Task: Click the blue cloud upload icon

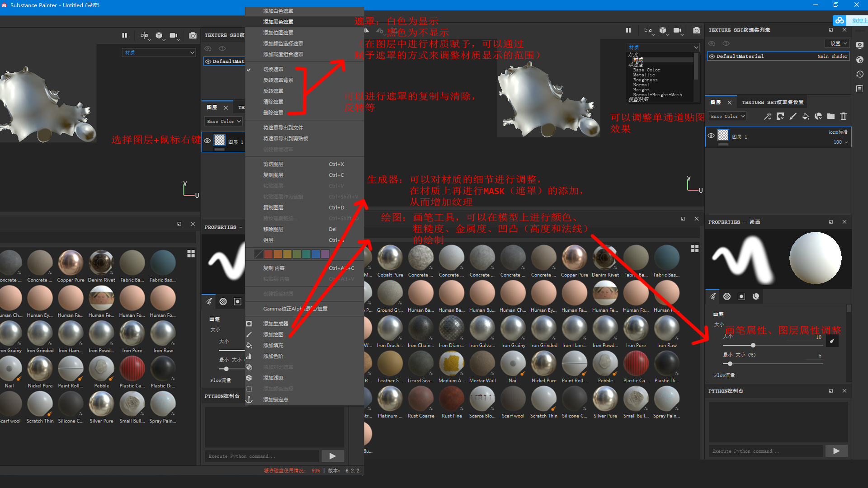Action: (840, 20)
